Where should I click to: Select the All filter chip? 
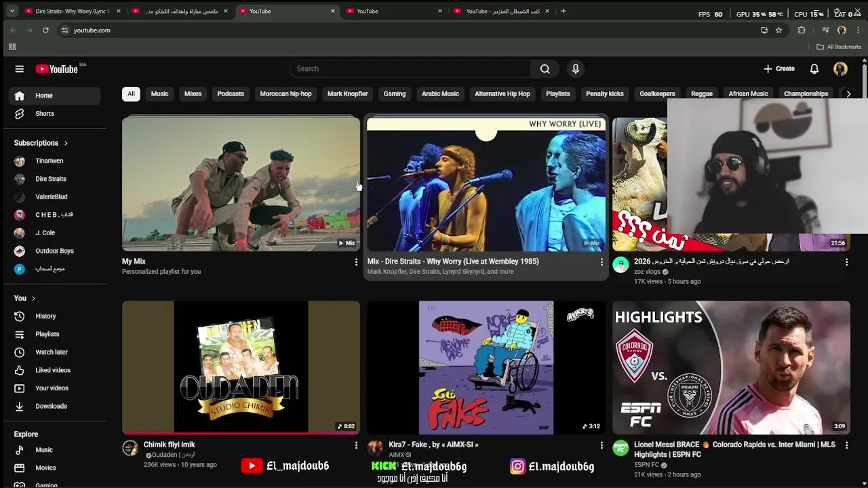click(131, 94)
